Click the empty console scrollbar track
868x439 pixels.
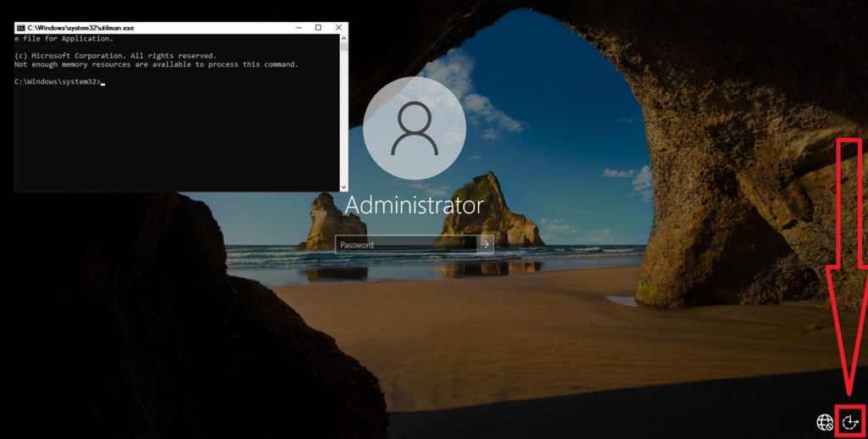point(343,119)
